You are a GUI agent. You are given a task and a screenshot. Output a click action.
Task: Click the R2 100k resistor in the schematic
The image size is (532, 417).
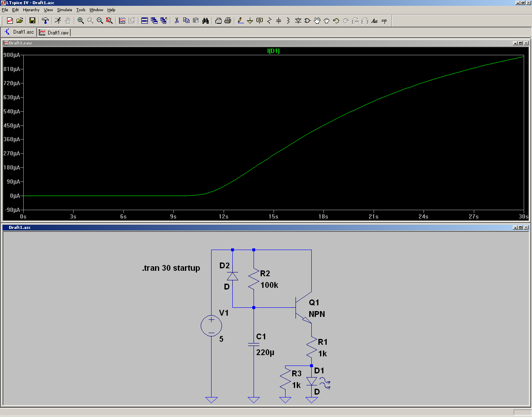[x=254, y=279]
